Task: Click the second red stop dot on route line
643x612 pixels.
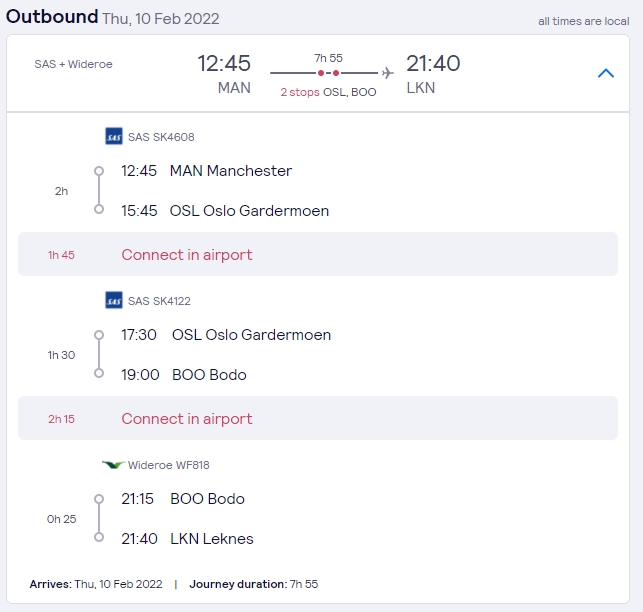Action: [336, 73]
